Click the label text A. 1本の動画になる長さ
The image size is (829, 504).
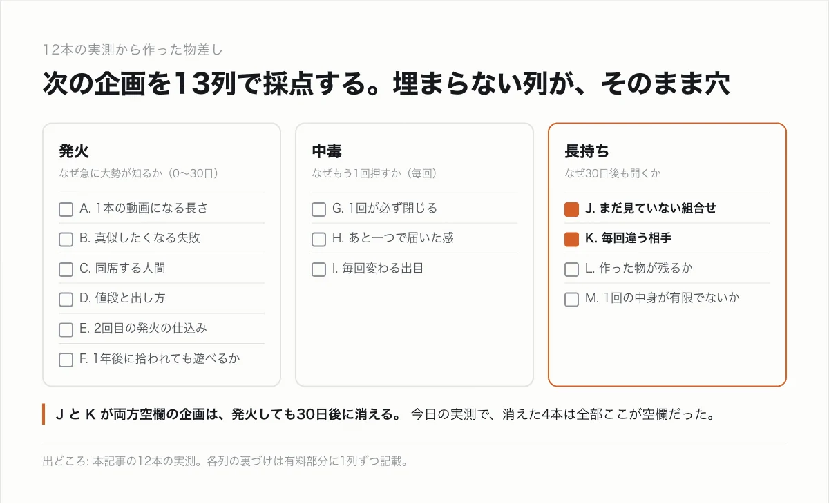[x=144, y=208]
